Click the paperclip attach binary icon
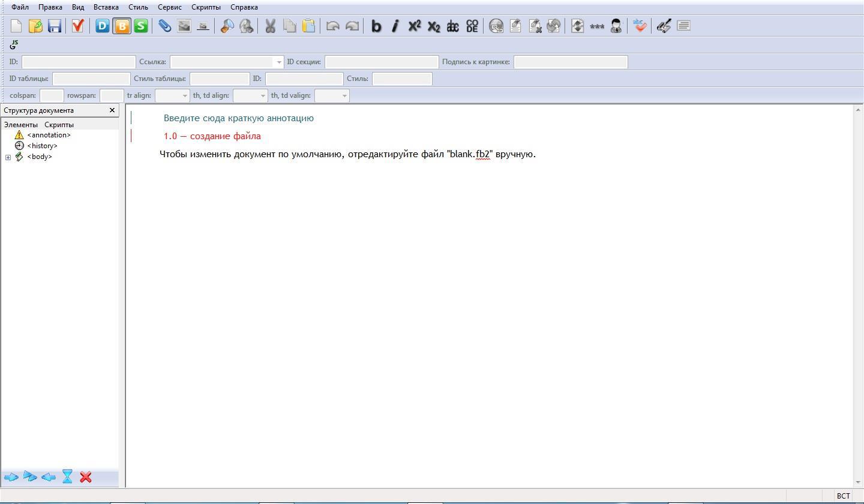This screenshot has width=864, height=504. [164, 26]
